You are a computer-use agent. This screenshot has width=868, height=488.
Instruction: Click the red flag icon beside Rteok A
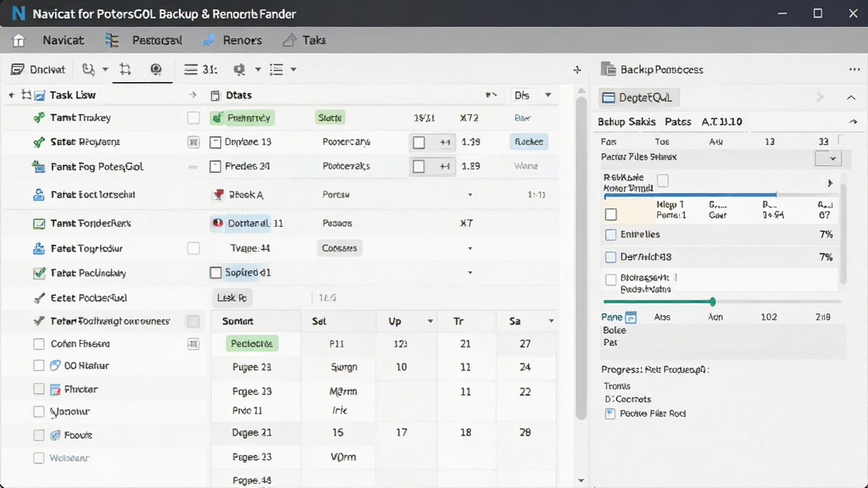[x=219, y=195]
